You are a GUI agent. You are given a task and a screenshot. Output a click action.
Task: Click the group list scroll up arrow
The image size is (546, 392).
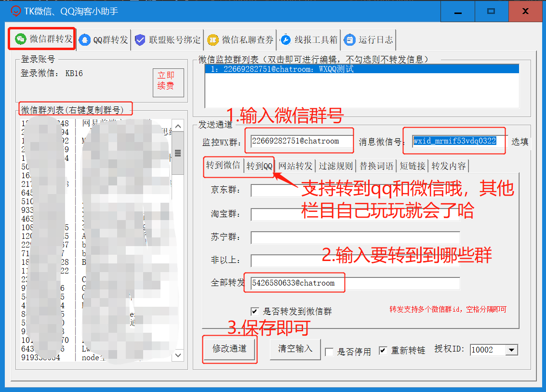[178, 126]
